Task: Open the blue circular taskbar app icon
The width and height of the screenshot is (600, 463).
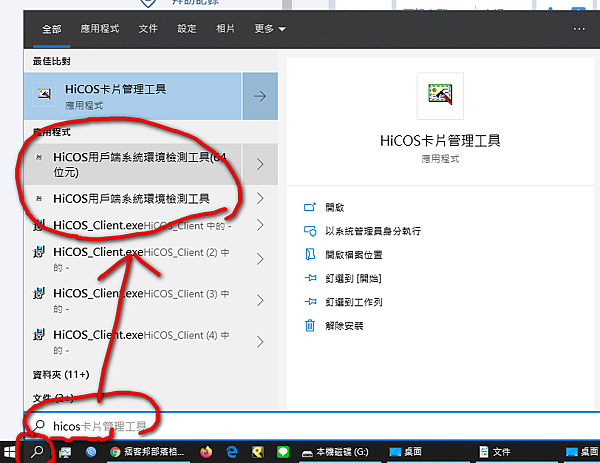Action: [91, 452]
